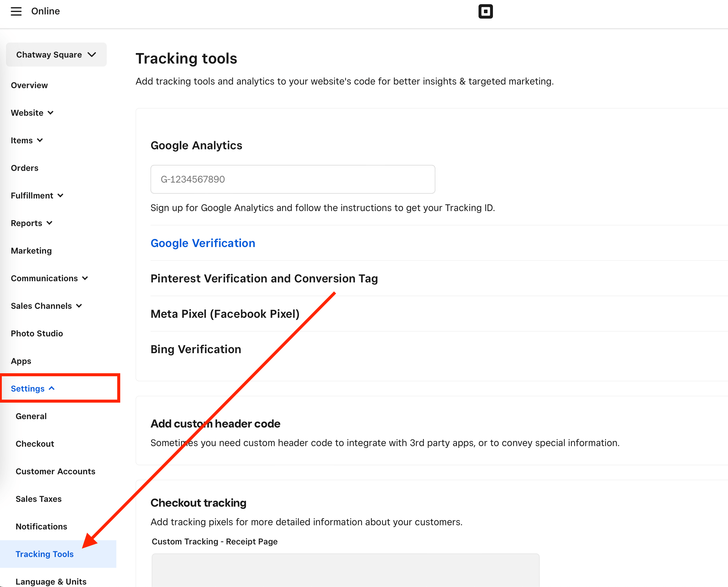Expand the Meta Pixel (Facebook Pixel) section
728x587 pixels.
coord(225,314)
